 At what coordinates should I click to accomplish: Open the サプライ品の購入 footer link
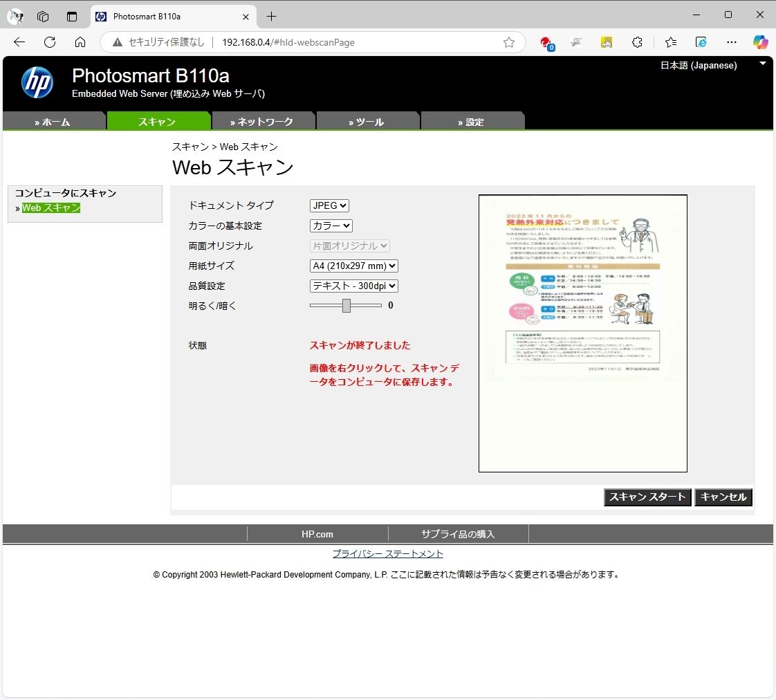pyautogui.click(x=458, y=534)
